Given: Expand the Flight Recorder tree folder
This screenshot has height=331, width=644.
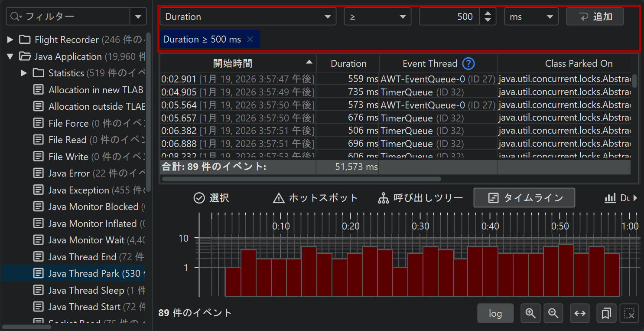Looking at the screenshot, I should click(10, 40).
